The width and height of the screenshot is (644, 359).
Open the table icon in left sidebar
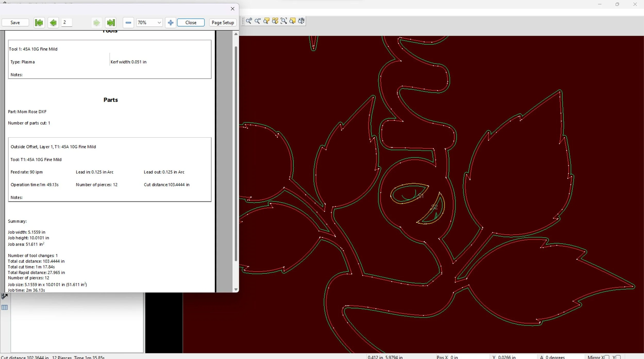click(5, 307)
